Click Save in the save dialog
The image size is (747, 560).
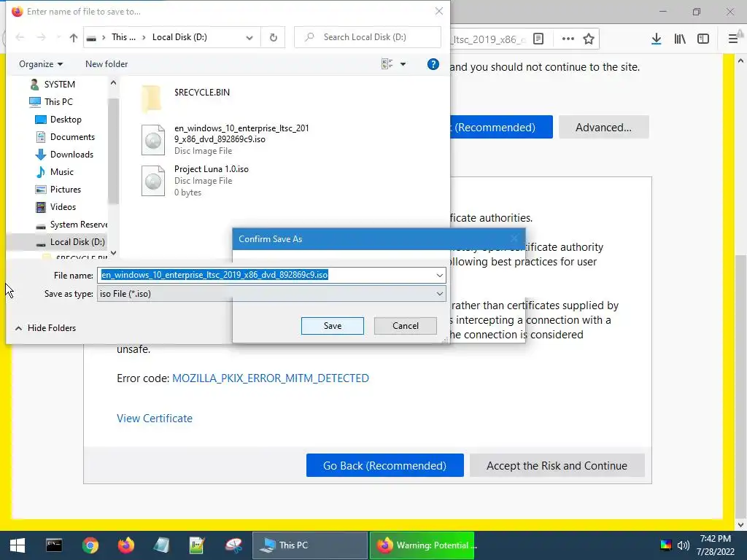pos(333,326)
